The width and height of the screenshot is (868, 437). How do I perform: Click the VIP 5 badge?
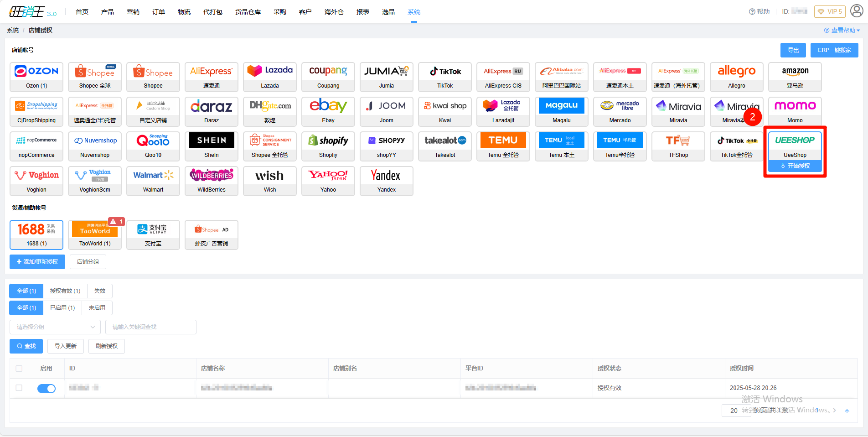tap(830, 12)
